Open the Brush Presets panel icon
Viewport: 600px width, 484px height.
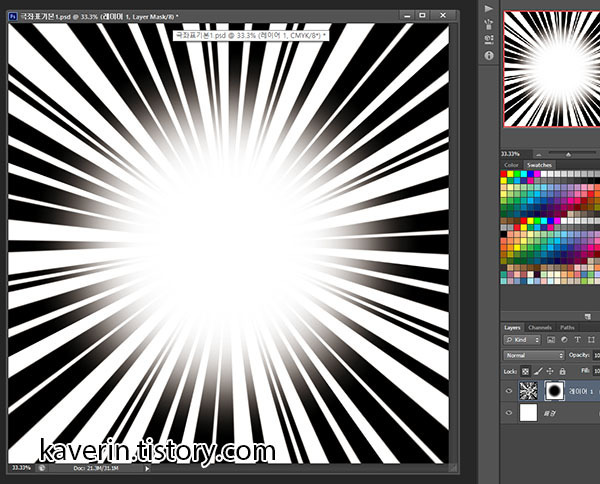click(x=489, y=24)
